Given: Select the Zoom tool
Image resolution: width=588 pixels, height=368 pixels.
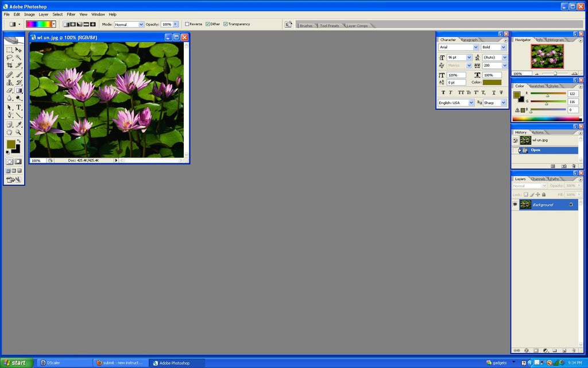Looking at the screenshot, I should pos(18,132).
